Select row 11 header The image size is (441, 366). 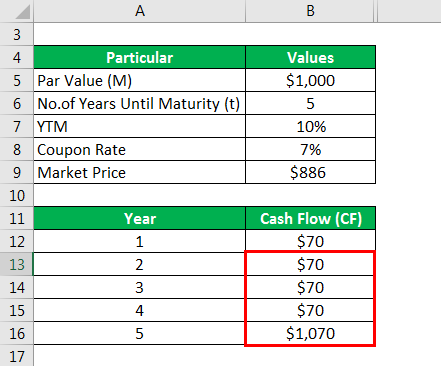(17, 218)
